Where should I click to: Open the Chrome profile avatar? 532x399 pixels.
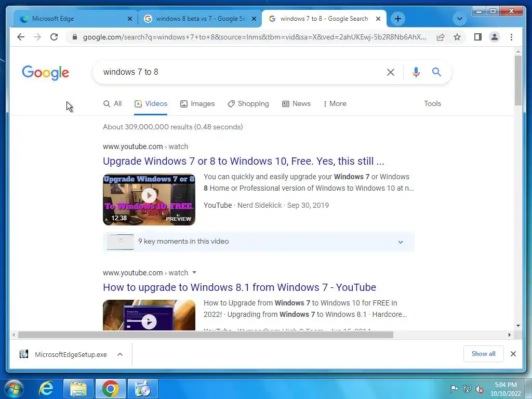[495, 37]
